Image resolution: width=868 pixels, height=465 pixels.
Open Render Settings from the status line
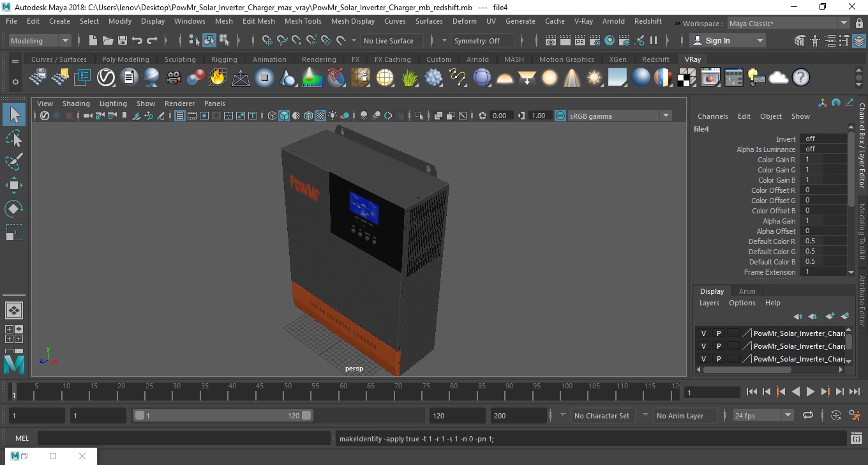[595, 40]
